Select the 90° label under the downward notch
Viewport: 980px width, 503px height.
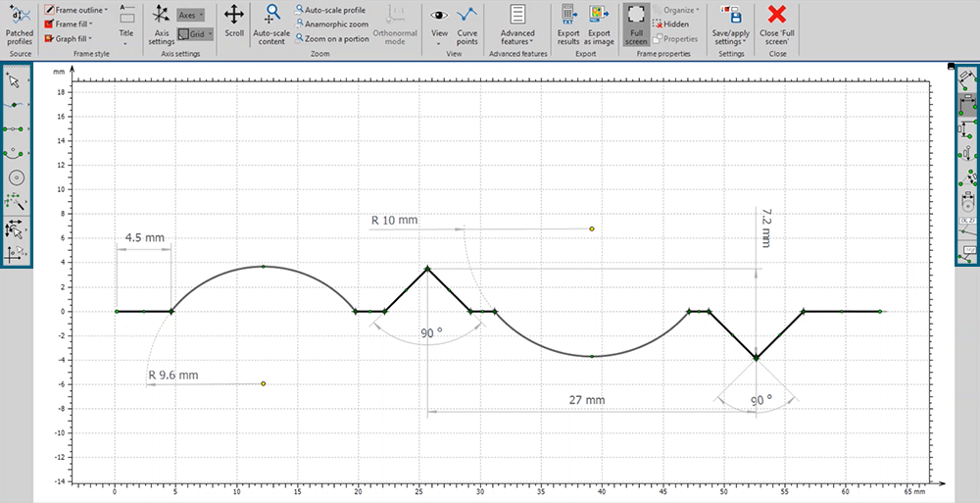click(x=761, y=400)
